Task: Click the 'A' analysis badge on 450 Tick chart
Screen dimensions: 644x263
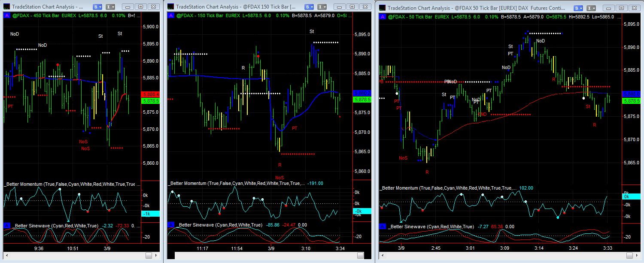Action: click(x=6, y=15)
